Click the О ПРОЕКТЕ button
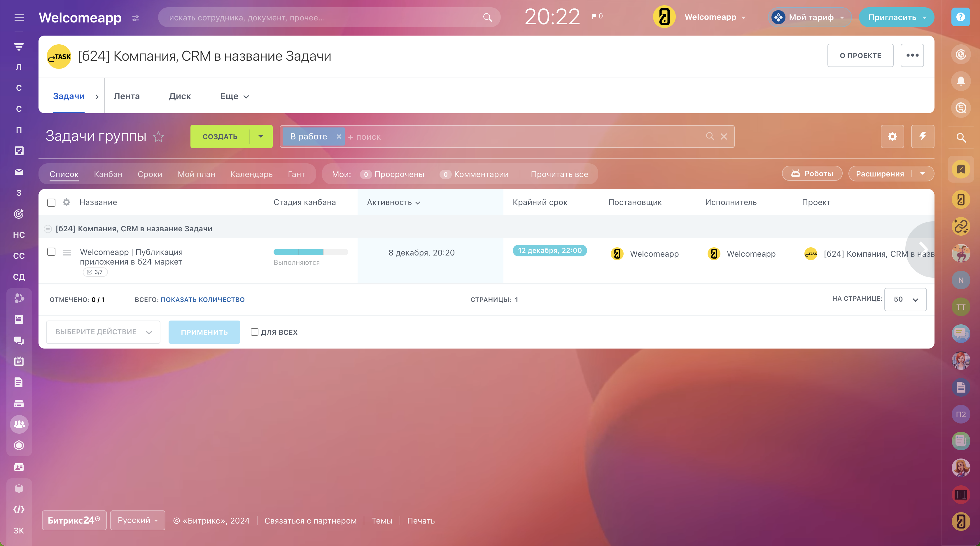This screenshot has height=546, width=980. pos(860,55)
